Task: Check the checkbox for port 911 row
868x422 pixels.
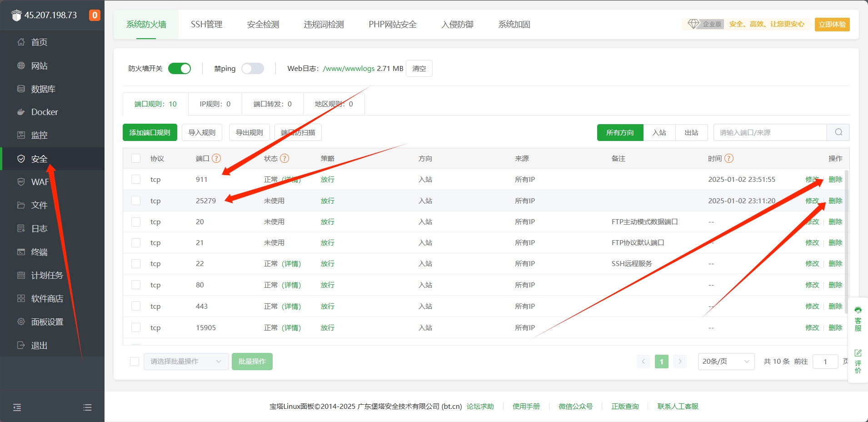Action: pos(136,179)
